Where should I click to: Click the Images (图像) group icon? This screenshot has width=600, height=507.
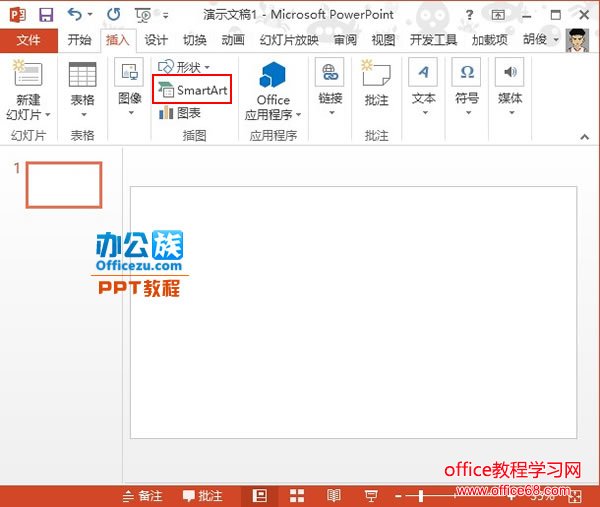(x=129, y=72)
